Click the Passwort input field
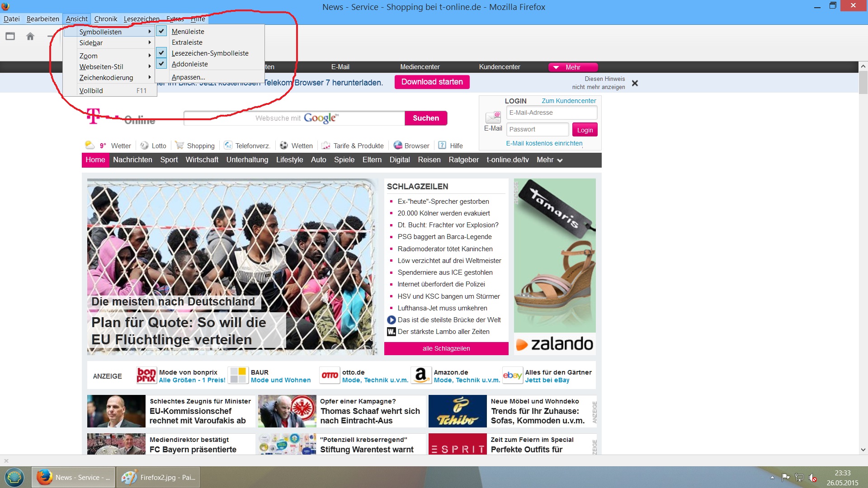The height and width of the screenshot is (488, 868). [537, 129]
